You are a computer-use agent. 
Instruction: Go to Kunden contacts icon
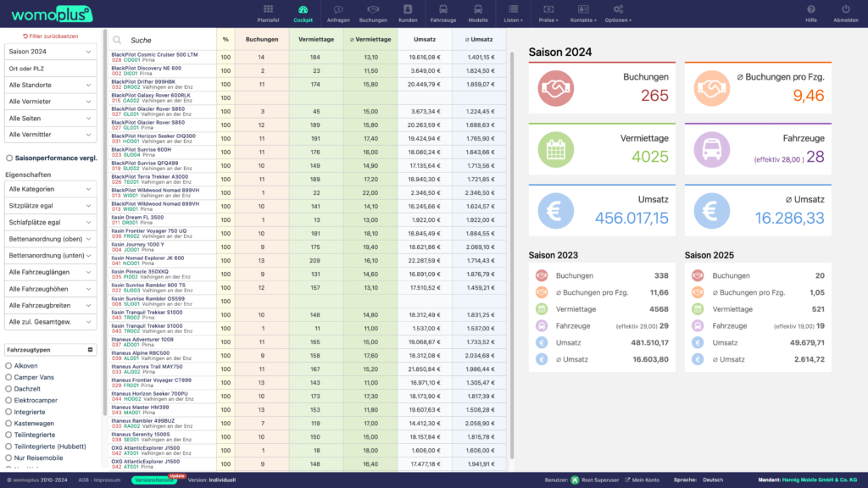(x=408, y=9)
